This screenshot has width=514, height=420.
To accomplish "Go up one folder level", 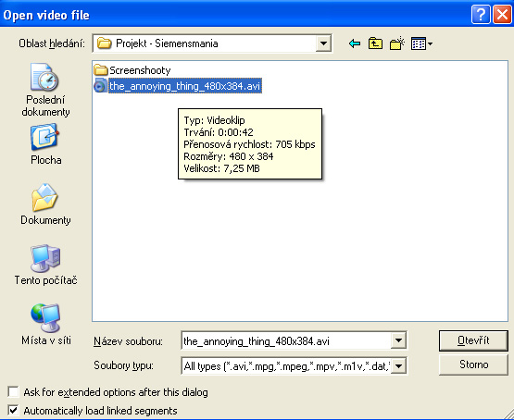I will [x=375, y=43].
